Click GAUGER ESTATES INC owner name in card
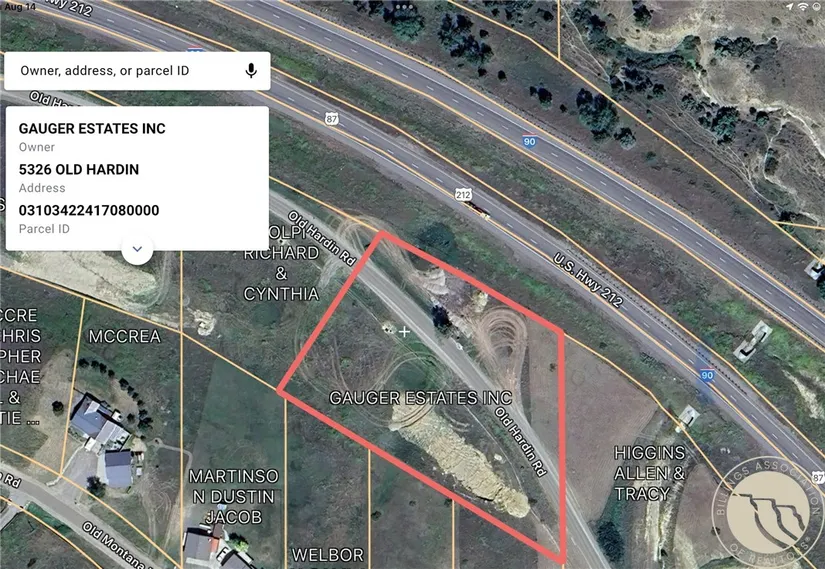Viewport: 825px width, 569px height. (x=92, y=128)
